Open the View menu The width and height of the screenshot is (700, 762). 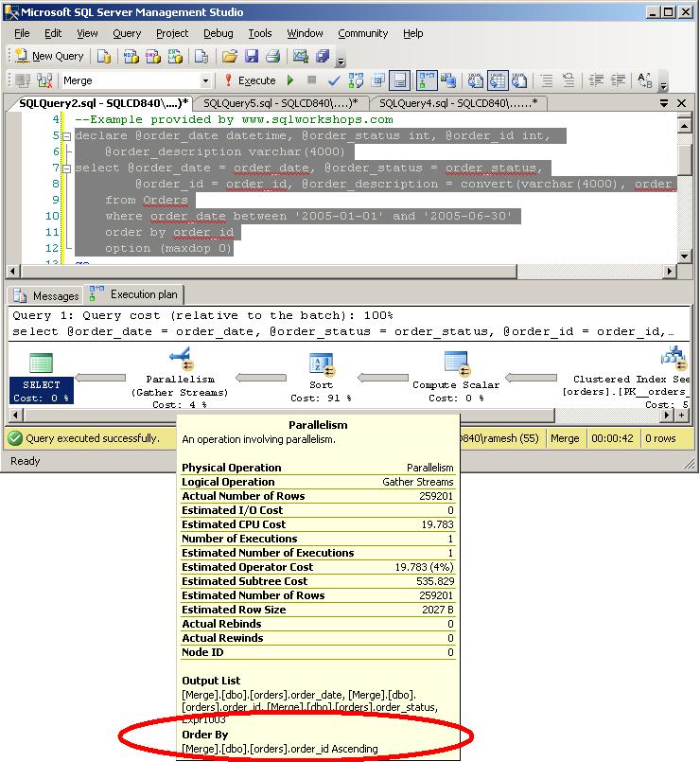[x=87, y=33]
